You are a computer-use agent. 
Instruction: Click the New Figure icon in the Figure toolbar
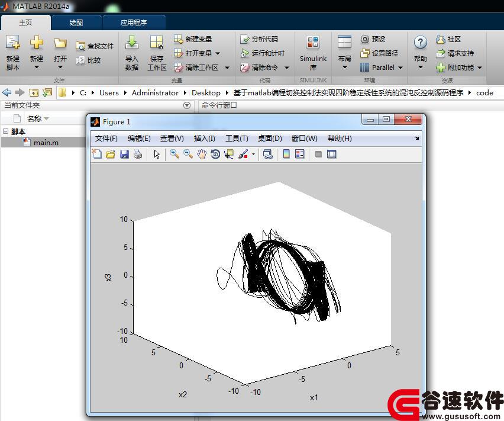click(97, 154)
